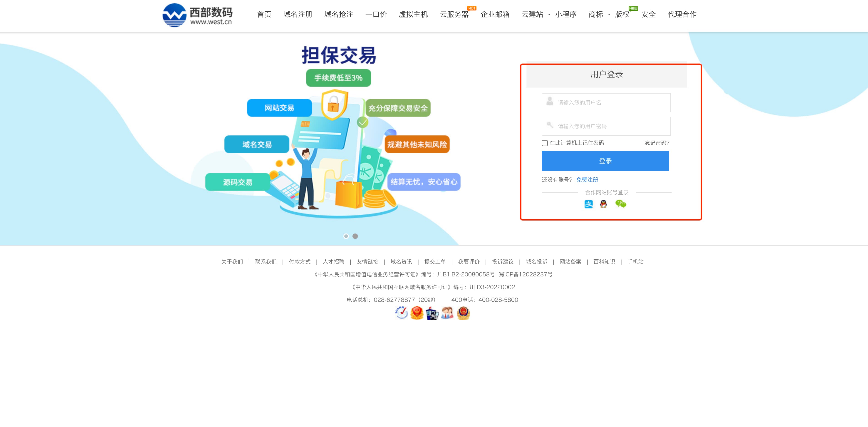This screenshot has width=868, height=427.
Task: Select the first carousel indicator dot
Action: [346, 236]
